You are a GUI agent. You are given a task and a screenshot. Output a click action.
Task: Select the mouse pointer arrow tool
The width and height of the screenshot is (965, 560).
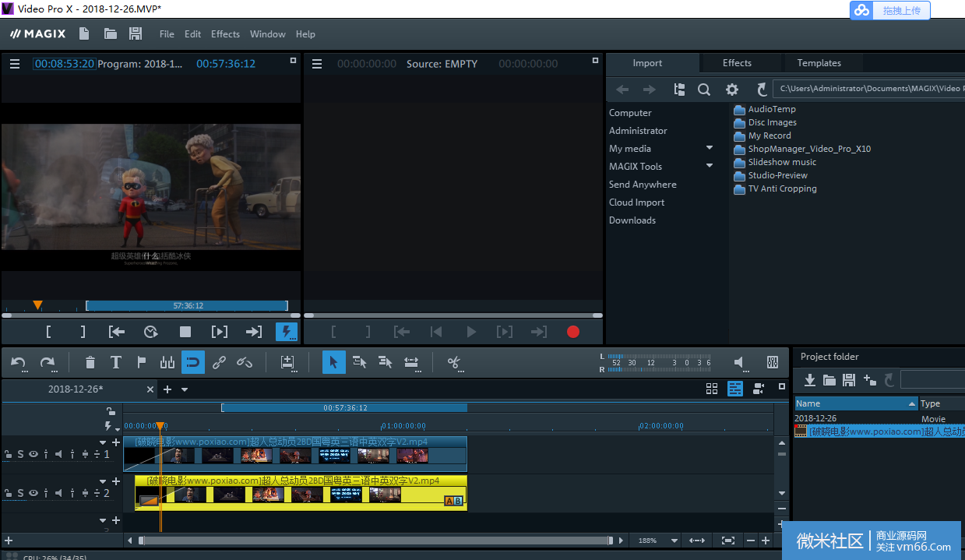pyautogui.click(x=333, y=362)
